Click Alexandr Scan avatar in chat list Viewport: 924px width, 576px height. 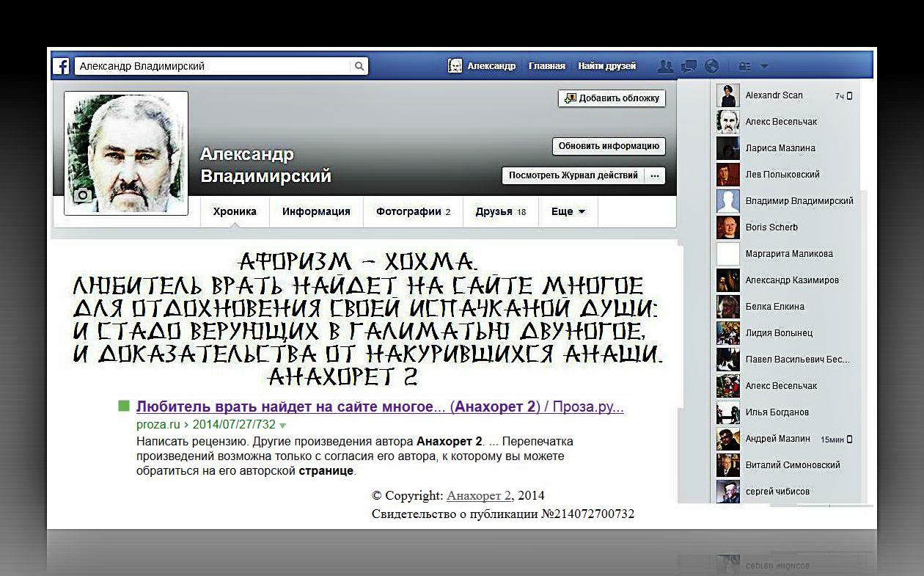728,95
